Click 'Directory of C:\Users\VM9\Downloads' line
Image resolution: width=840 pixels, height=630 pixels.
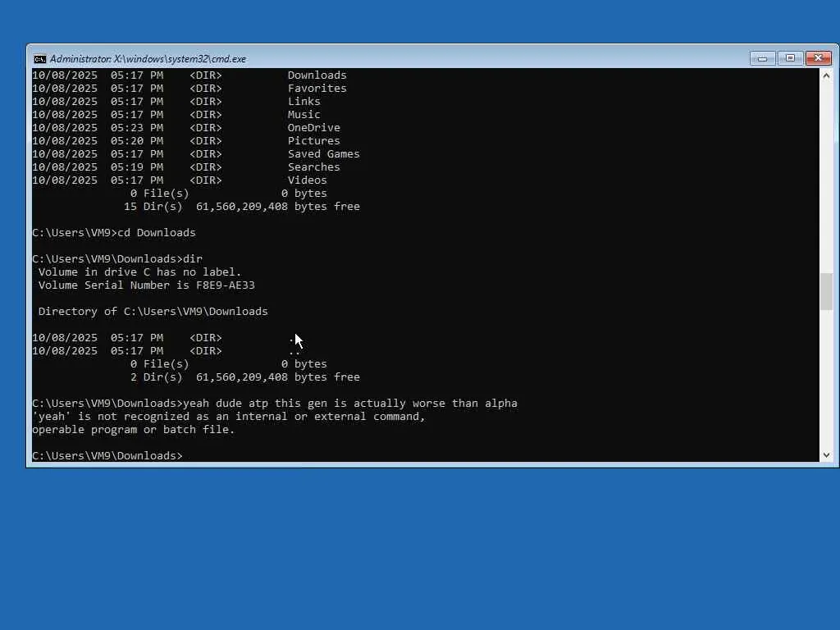153,311
